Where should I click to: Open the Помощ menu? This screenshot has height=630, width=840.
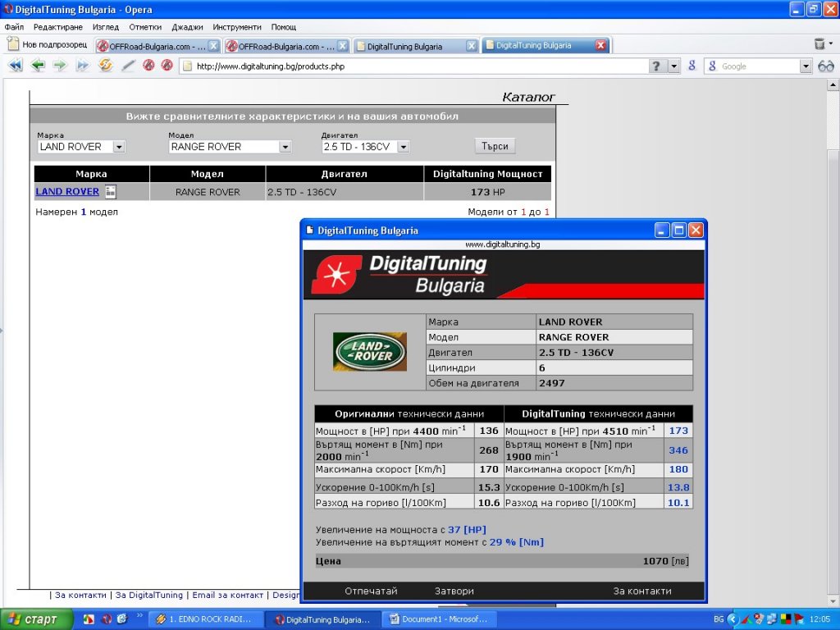(283, 27)
